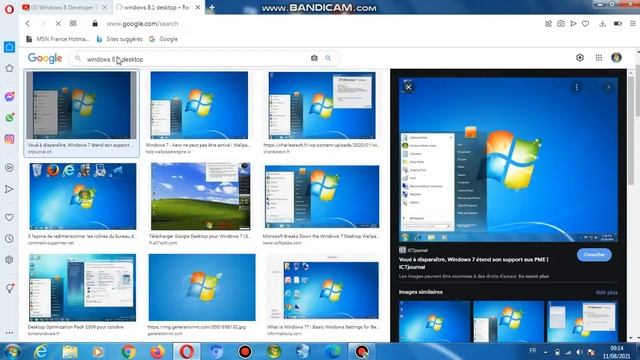Image resolution: width=640 pixels, height=360 pixels.
Task: Open the Opera sidebar home icon
Action: point(9,47)
